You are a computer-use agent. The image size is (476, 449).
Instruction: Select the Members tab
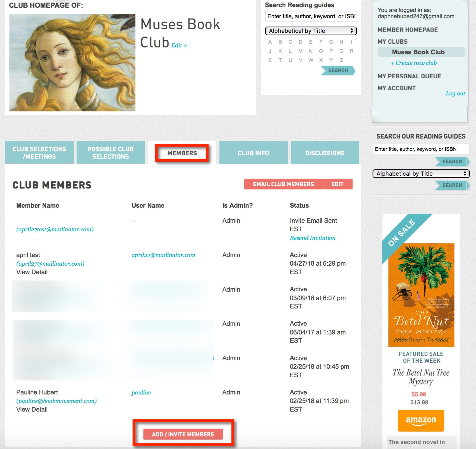(x=182, y=153)
